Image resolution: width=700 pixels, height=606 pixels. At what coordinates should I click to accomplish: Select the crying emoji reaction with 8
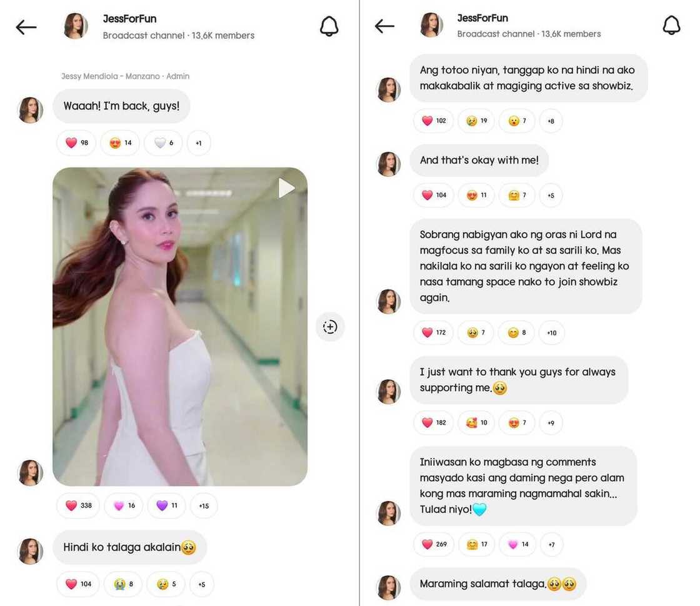[x=122, y=584]
